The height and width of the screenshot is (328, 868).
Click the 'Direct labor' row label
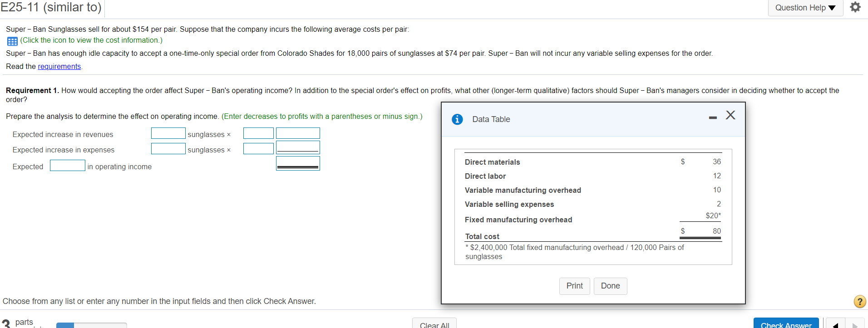tap(485, 176)
